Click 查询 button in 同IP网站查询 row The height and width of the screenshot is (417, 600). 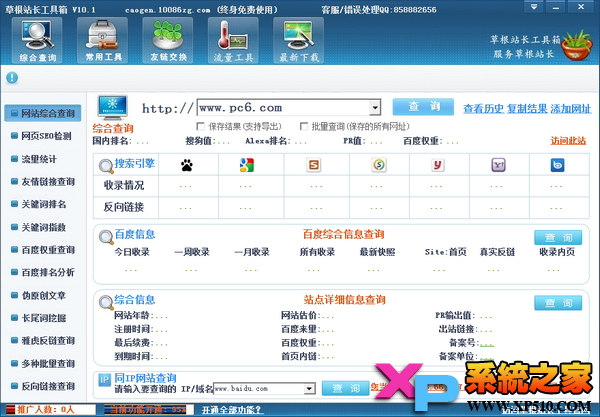pos(346,388)
